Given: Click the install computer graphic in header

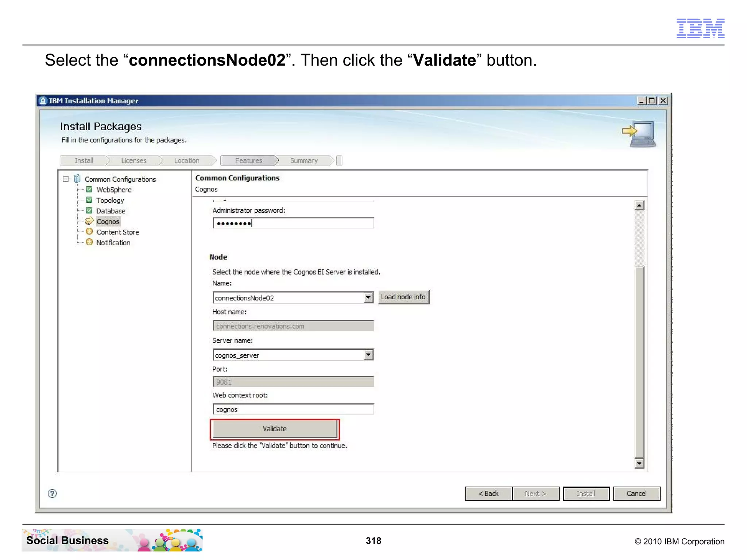Looking at the screenshot, I should tap(639, 134).
